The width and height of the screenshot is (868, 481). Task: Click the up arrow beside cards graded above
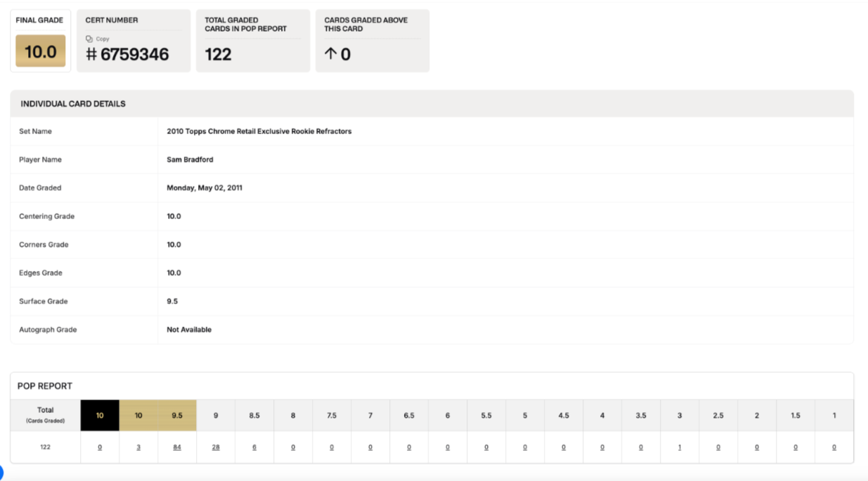coord(329,55)
